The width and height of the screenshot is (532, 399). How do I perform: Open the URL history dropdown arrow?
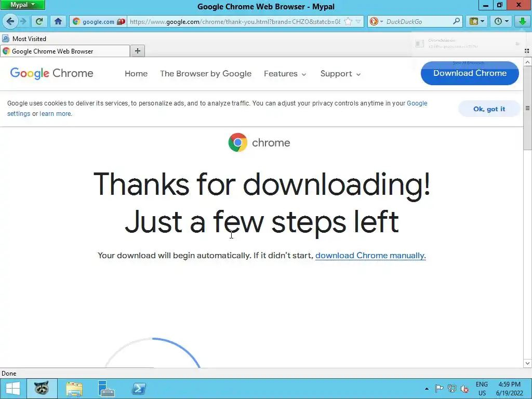coord(358,21)
